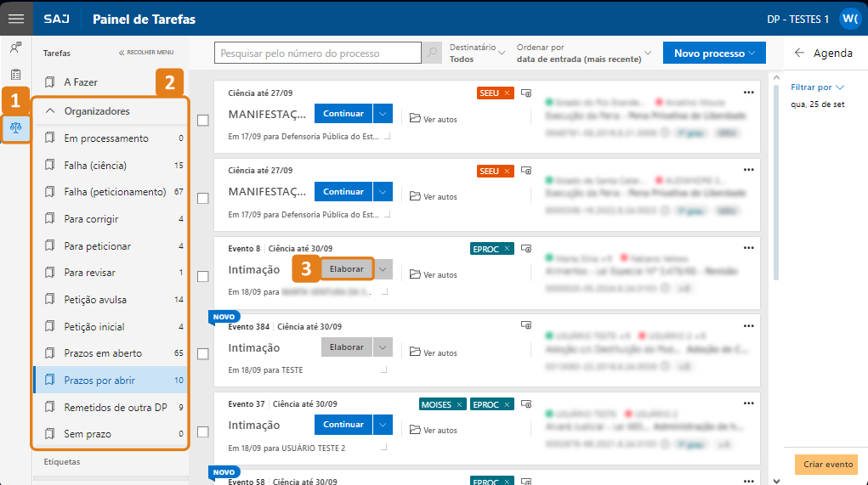This screenshot has width=868, height=485.
Task: Expand Elaborar options on Evento 384
Action: tap(383, 347)
